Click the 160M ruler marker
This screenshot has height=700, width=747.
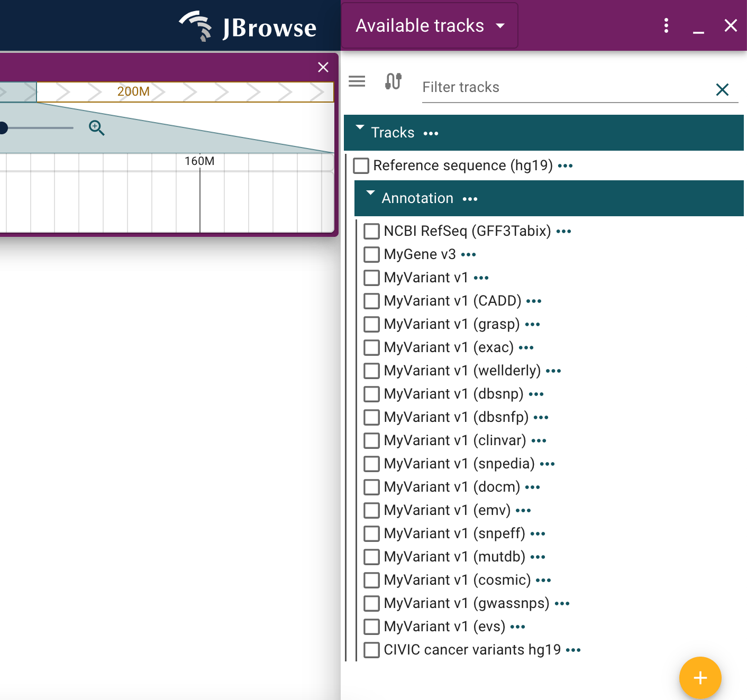(x=199, y=161)
